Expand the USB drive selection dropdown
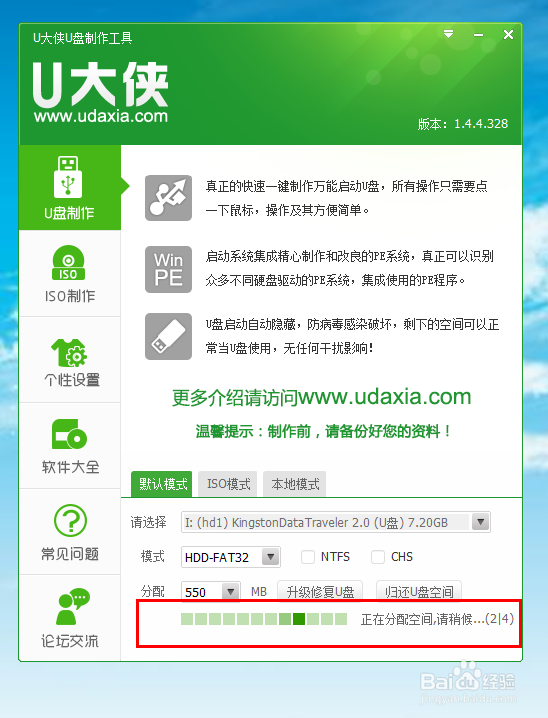This screenshot has width=548, height=718. point(480,522)
